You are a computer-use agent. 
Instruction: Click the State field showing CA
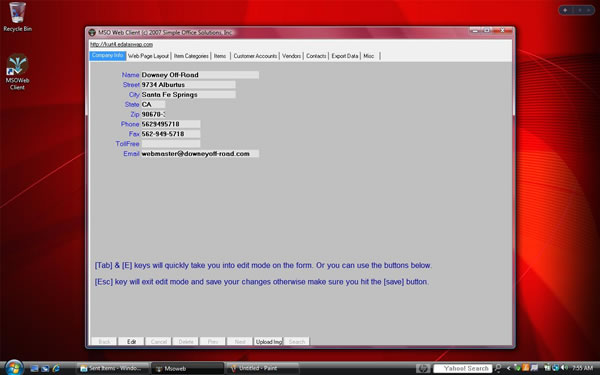click(153, 104)
